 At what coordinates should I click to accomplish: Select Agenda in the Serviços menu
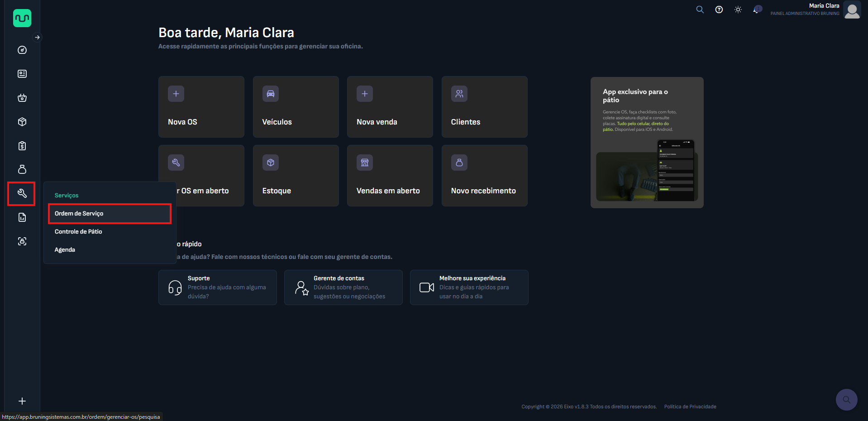click(110, 250)
